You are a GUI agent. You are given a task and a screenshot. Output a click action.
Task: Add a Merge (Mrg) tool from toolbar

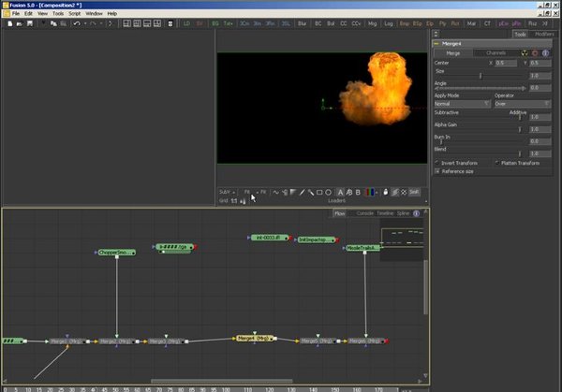[374, 22]
